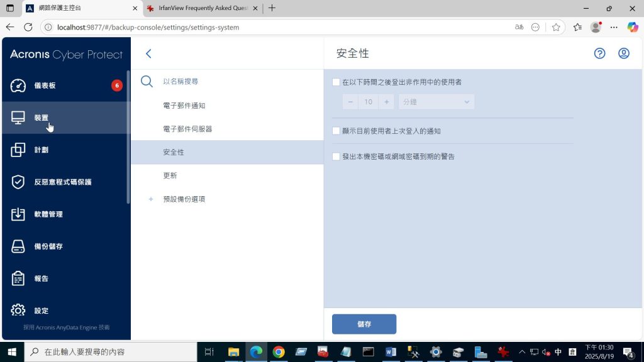Open the help question mark icon
644x362 pixels.
click(599, 53)
